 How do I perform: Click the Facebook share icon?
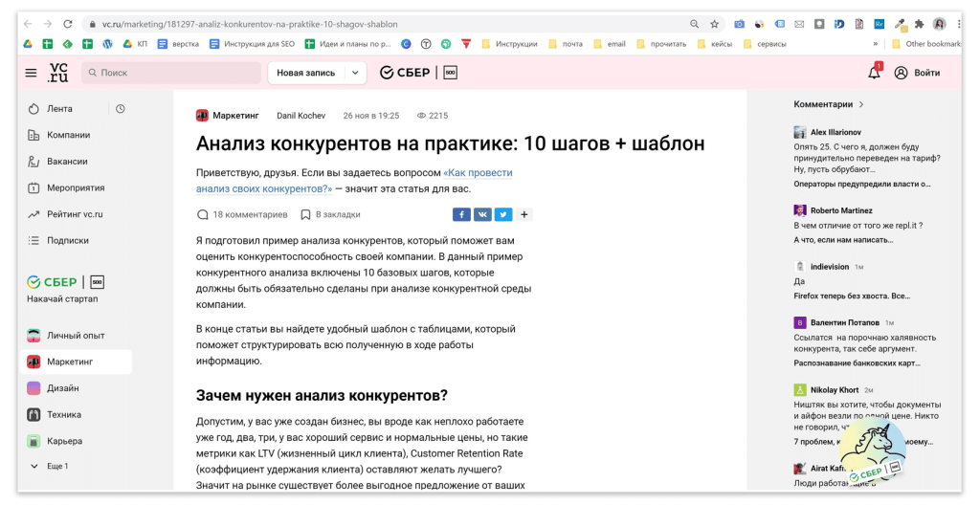(461, 214)
